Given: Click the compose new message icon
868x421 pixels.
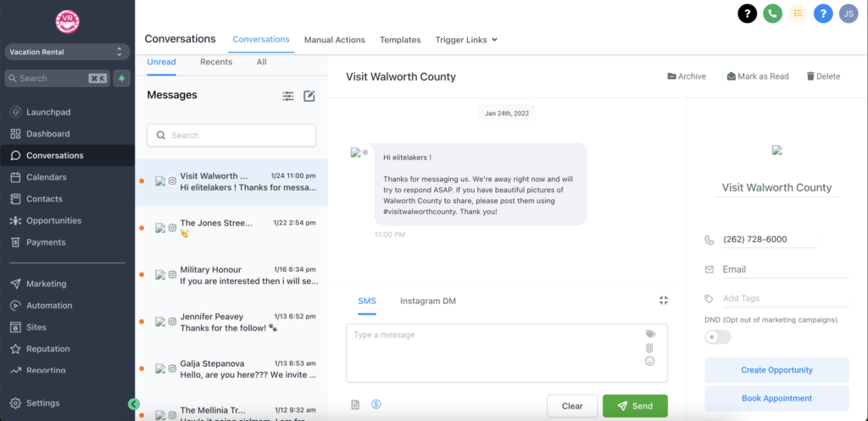Looking at the screenshot, I should (309, 97).
